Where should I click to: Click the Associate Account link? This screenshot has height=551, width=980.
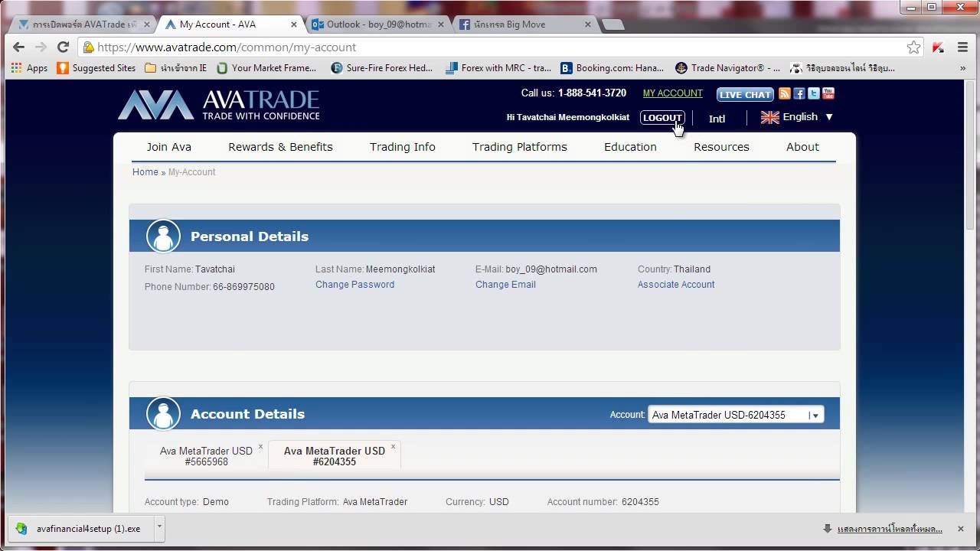[x=676, y=285]
